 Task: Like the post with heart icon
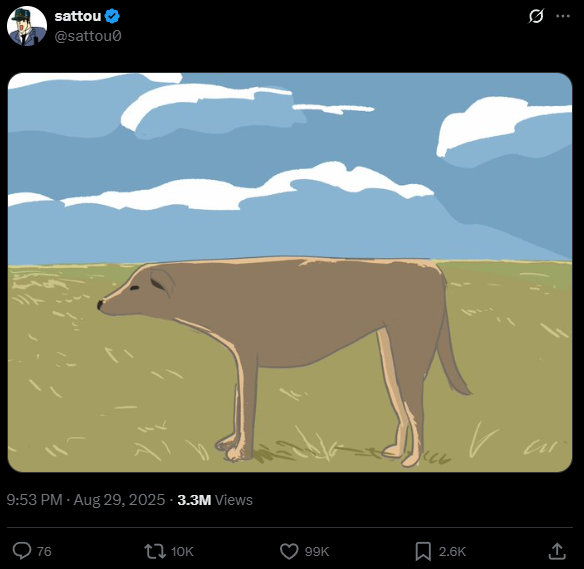(289, 551)
